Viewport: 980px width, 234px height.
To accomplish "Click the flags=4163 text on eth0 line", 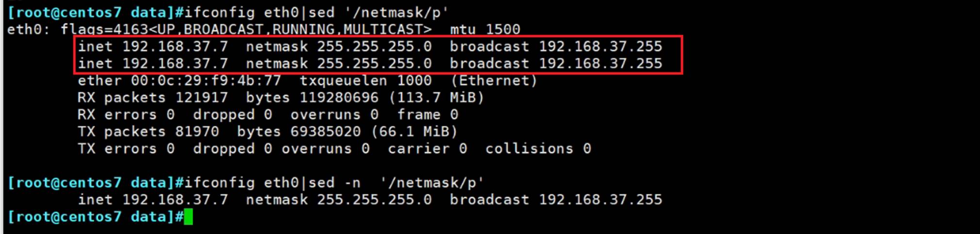I will click(x=104, y=30).
